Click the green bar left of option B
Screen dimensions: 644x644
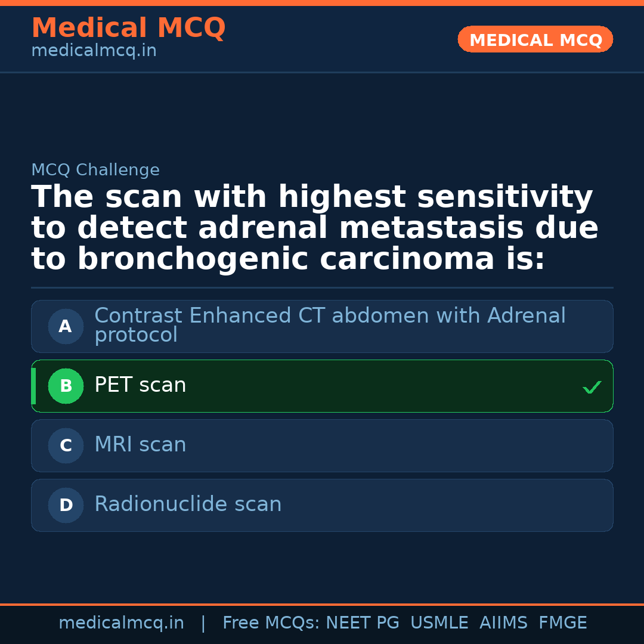click(x=33, y=386)
